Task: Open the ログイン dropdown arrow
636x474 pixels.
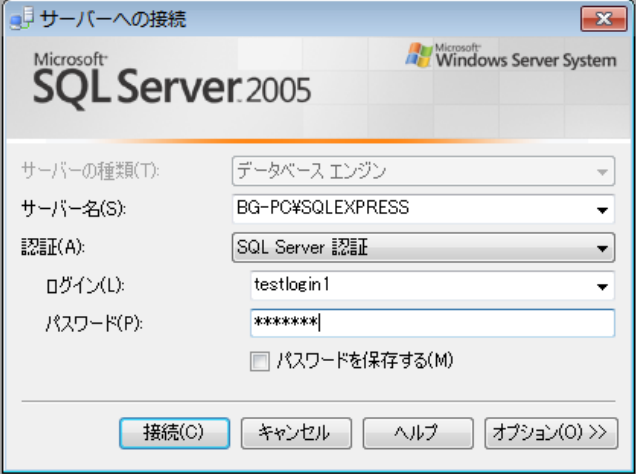Action: [602, 286]
